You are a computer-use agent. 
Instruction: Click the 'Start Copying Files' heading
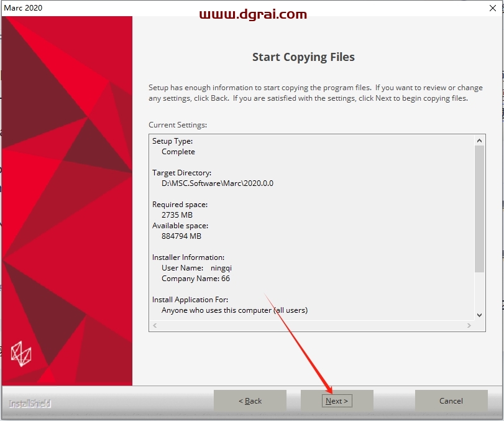[303, 57]
